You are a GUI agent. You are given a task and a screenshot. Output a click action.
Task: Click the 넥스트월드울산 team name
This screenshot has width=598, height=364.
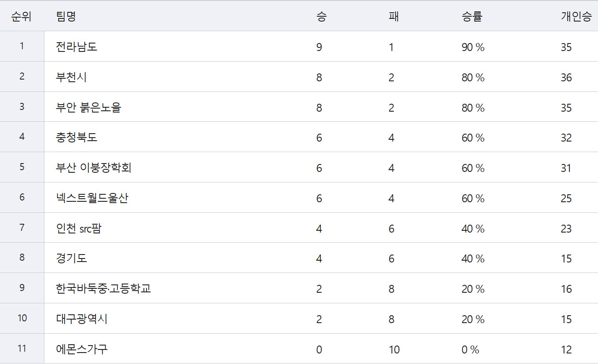[92, 198]
